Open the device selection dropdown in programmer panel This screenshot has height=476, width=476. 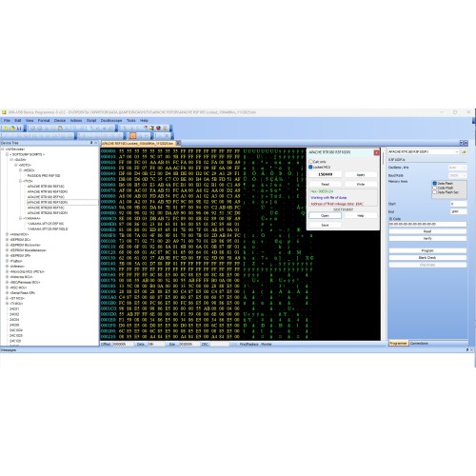pyautogui.click(x=457, y=152)
